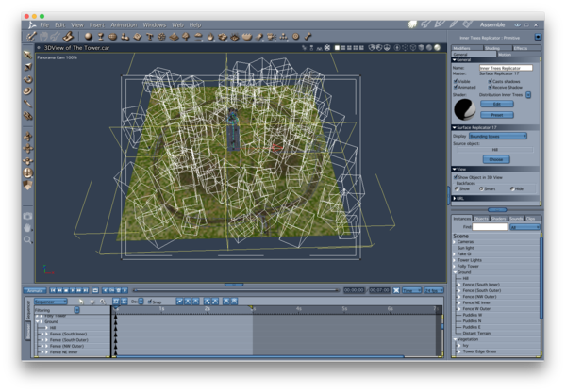Click the zoom icon in sequencer toolbar

pyautogui.click(x=103, y=302)
